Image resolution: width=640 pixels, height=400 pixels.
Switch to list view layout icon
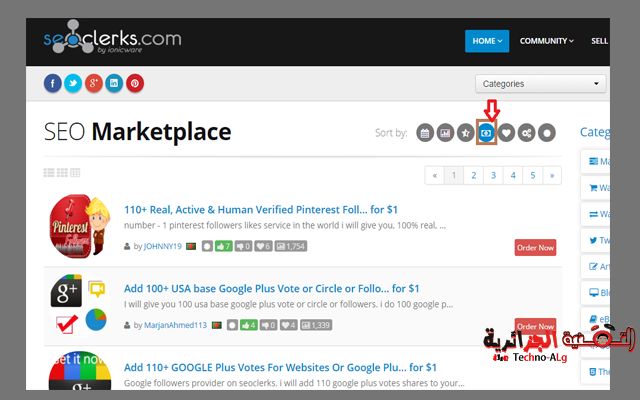pyautogui.click(x=49, y=173)
